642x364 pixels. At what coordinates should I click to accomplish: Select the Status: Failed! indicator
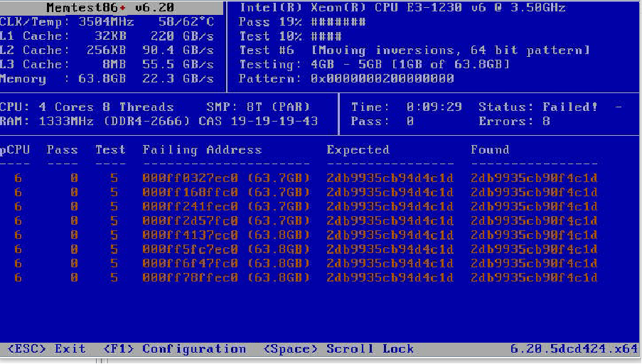pyautogui.click(x=538, y=107)
